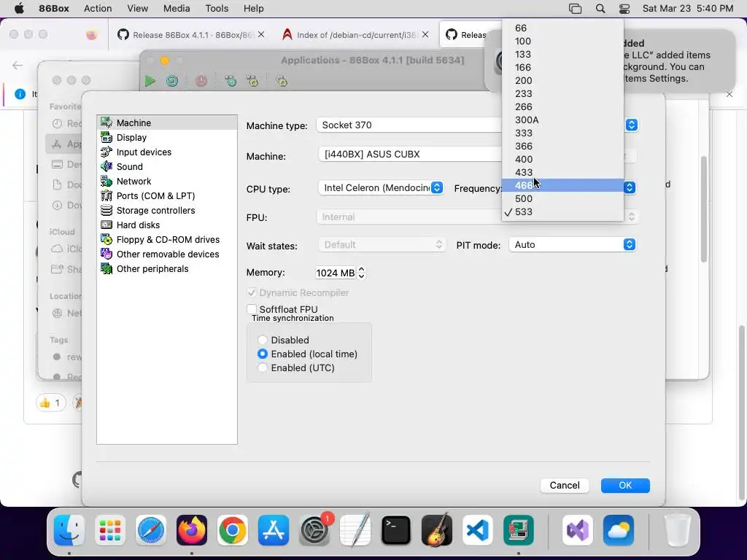
Task: Open the disabled Wait states dropdown
Action: (x=382, y=245)
